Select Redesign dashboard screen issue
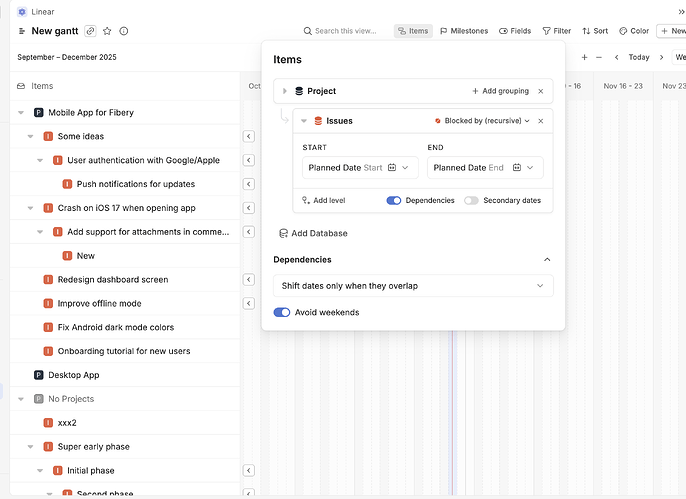This screenshot has width=686, height=499. pyautogui.click(x=113, y=279)
